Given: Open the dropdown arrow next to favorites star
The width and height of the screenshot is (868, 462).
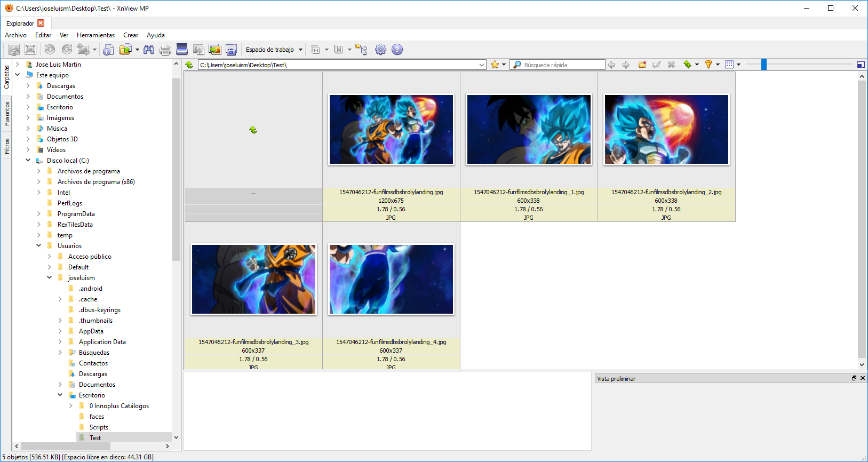Looking at the screenshot, I should coord(504,65).
